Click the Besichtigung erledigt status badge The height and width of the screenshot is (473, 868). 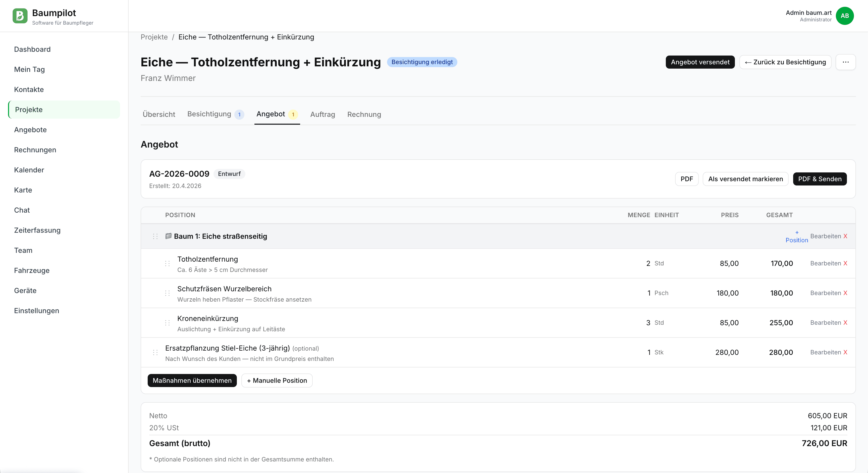tap(422, 62)
